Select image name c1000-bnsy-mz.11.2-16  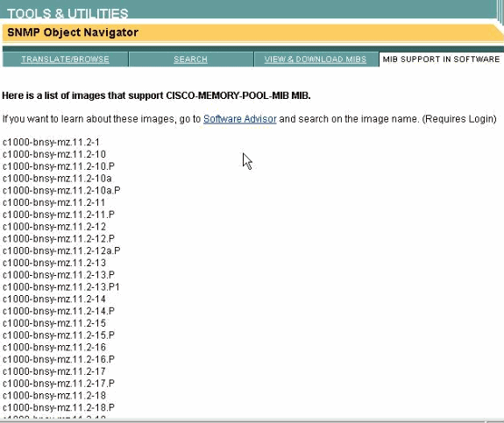click(x=54, y=347)
